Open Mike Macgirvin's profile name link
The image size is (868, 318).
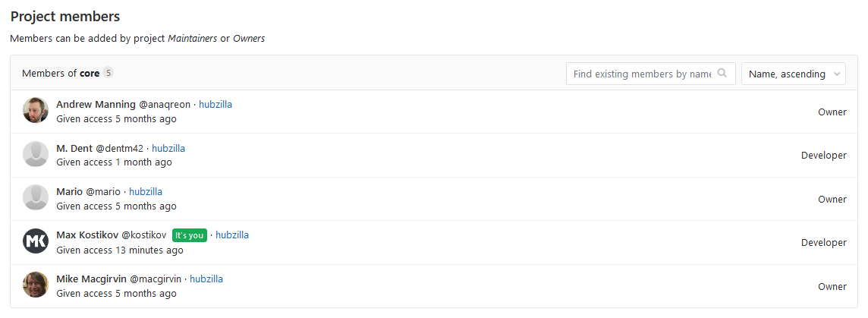(x=91, y=279)
